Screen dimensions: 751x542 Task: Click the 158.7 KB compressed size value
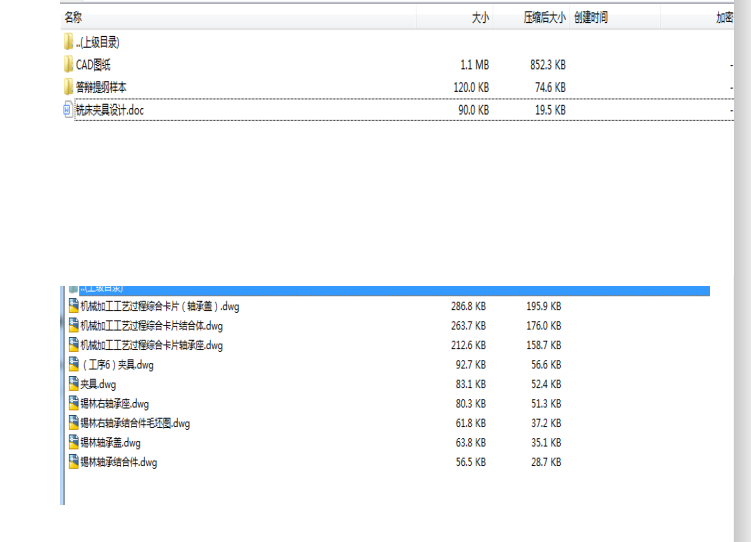[544, 345]
